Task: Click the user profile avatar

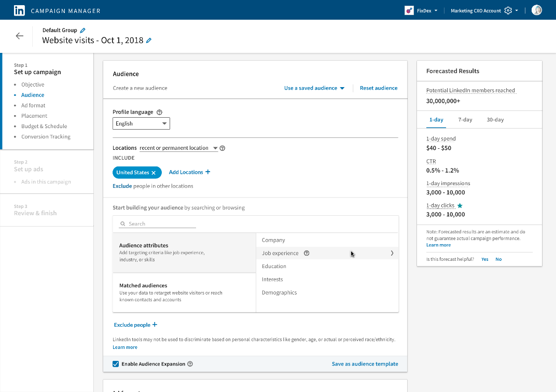Action: click(537, 10)
